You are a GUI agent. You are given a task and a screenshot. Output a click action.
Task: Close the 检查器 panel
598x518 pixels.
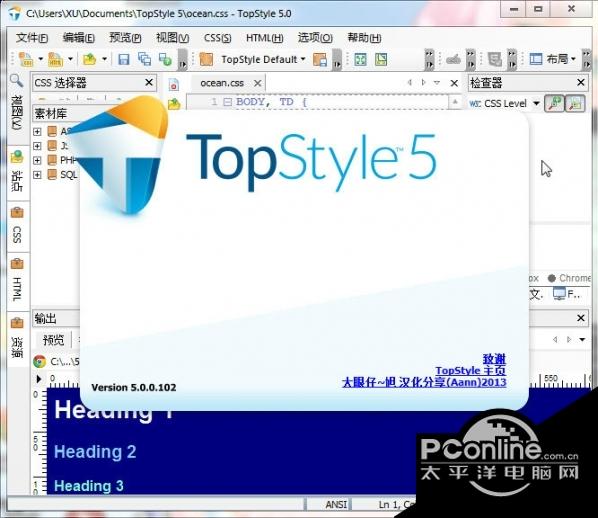(581, 82)
